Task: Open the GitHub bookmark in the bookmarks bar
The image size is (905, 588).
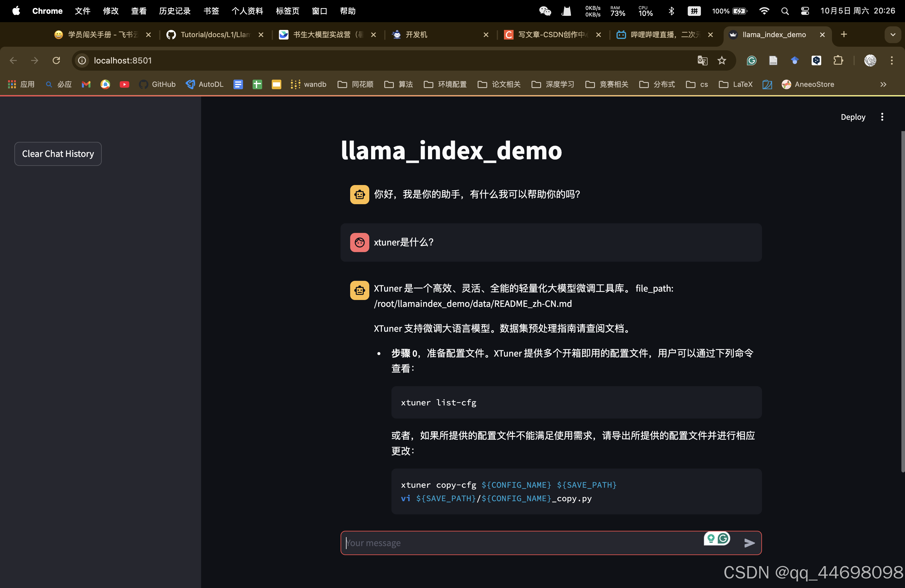Action: point(157,84)
